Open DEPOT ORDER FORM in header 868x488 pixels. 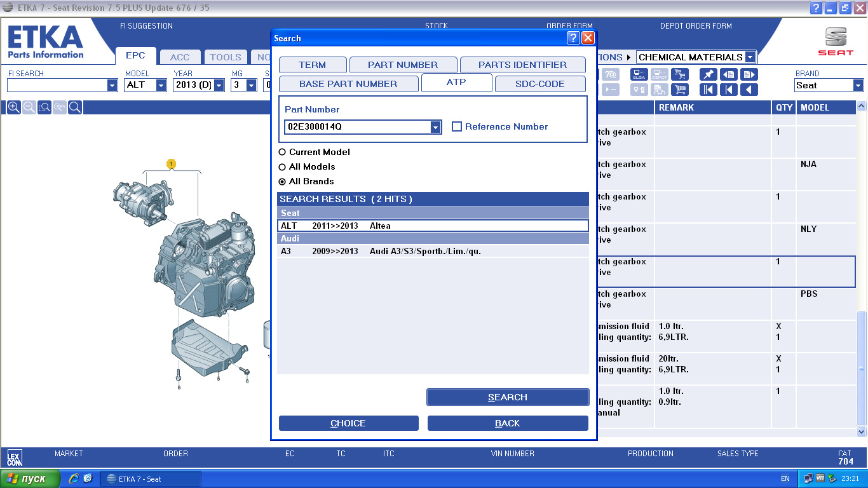pyautogui.click(x=696, y=26)
